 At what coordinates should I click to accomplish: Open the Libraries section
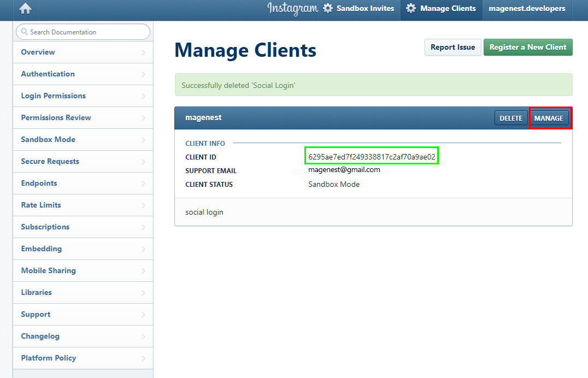83,292
